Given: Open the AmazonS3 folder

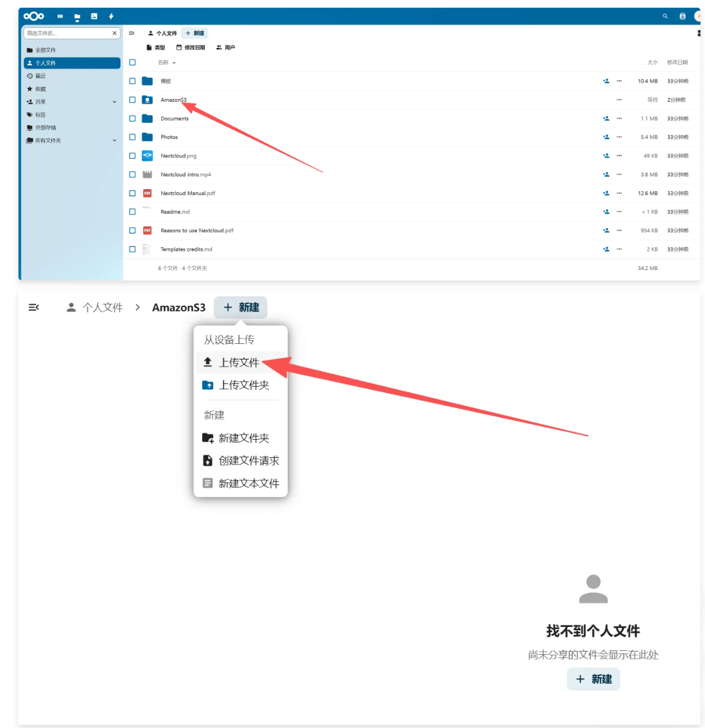Looking at the screenshot, I should coord(173,100).
